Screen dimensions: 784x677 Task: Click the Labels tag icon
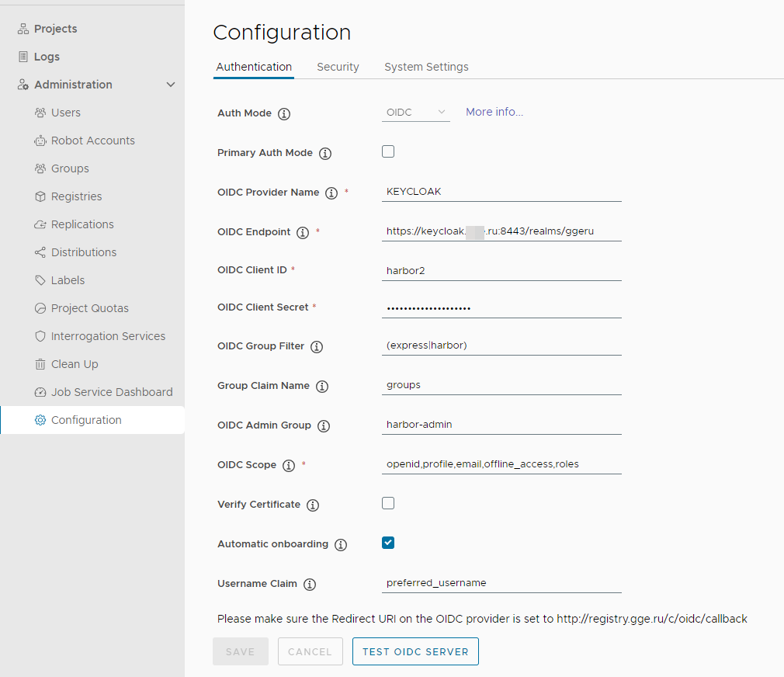tap(40, 280)
